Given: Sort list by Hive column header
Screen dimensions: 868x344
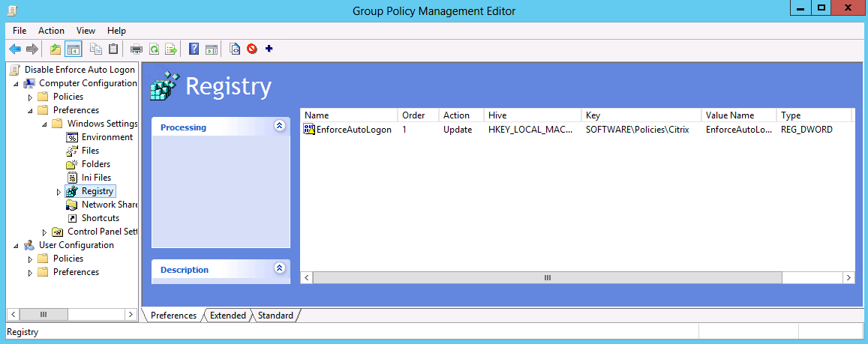Looking at the screenshot, I should 533,115.
